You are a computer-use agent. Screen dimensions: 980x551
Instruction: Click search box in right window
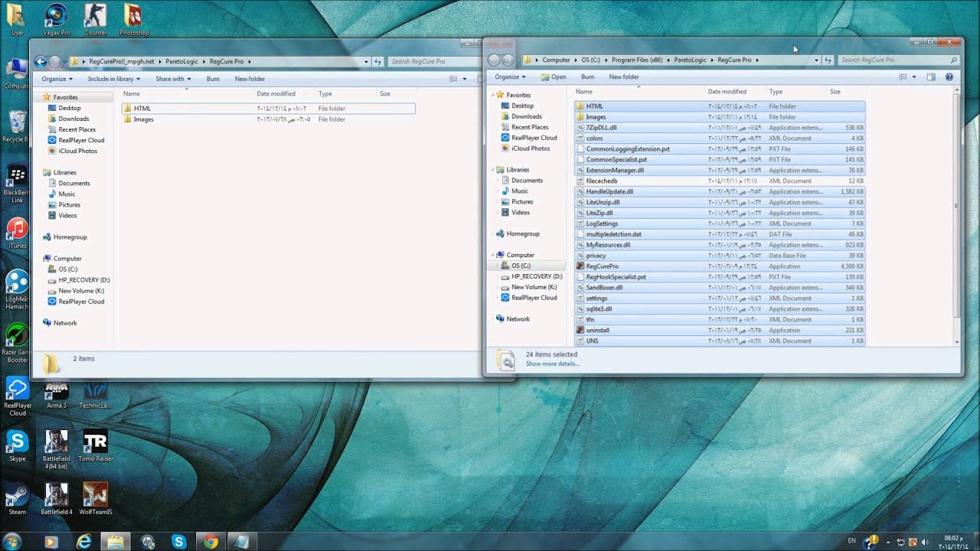[x=898, y=60]
